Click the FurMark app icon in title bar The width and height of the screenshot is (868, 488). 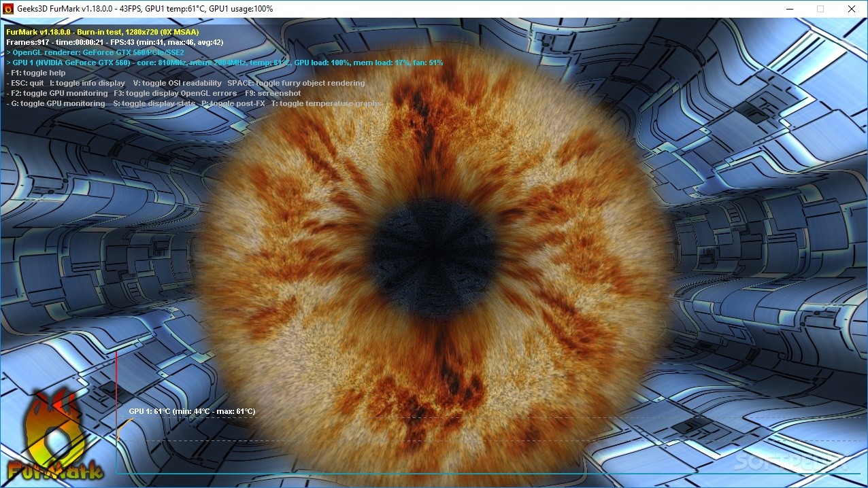coord(8,9)
